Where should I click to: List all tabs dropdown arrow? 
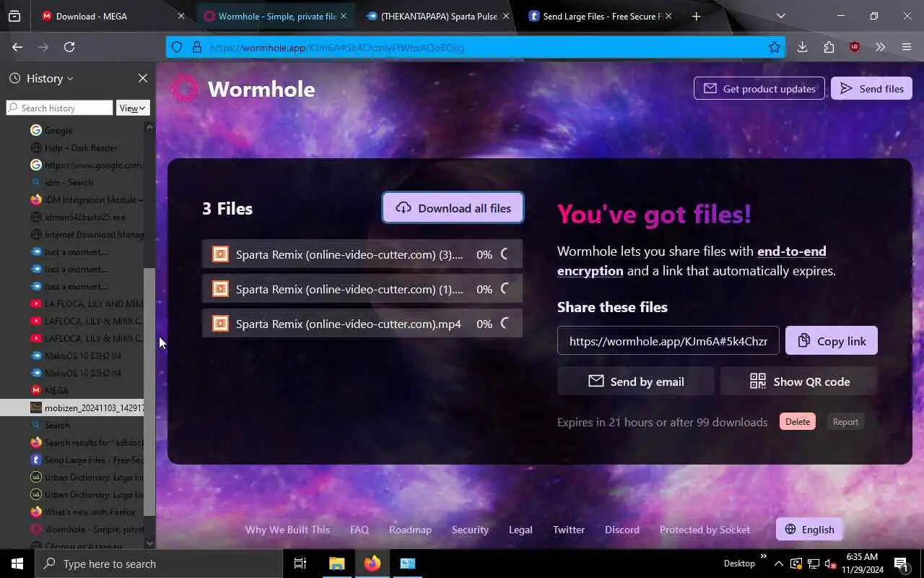coord(780,16)
